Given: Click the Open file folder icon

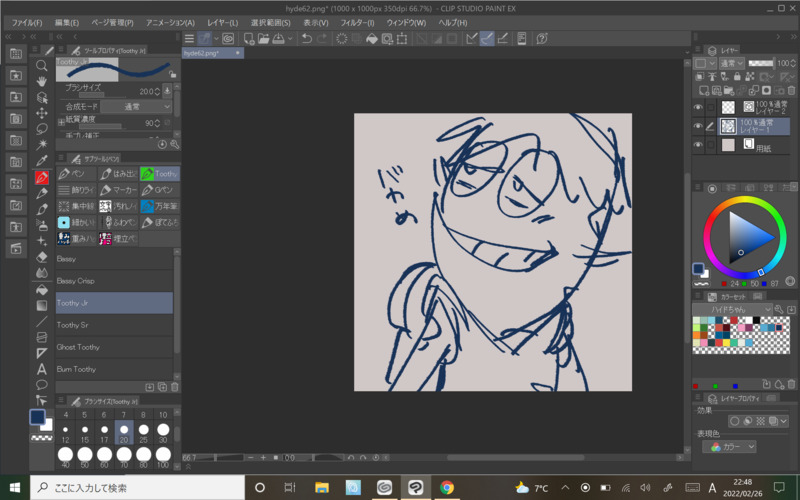Looking at the screenshot, I should pos(263,39).
